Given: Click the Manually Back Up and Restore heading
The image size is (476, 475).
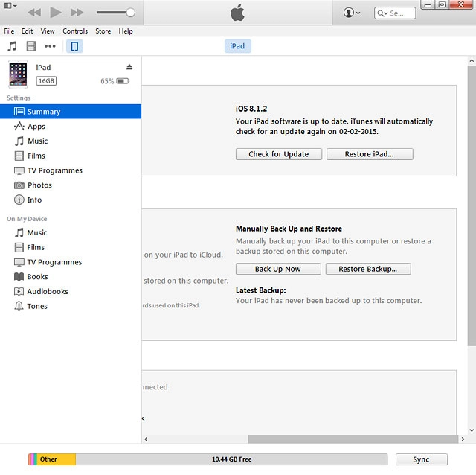Looking at the screenshot, I should [289, 229].
